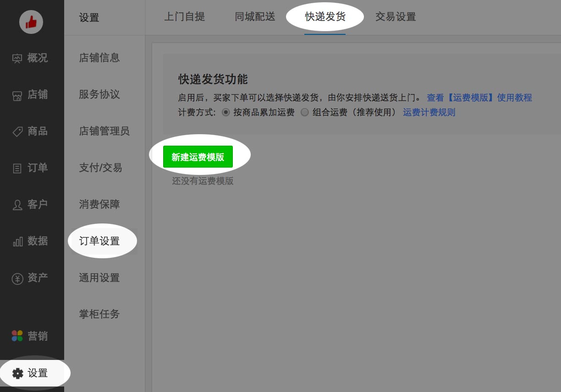Open 资产 assets section
The height and width of the screenshot is (392, 561).
tap(30, 278)
